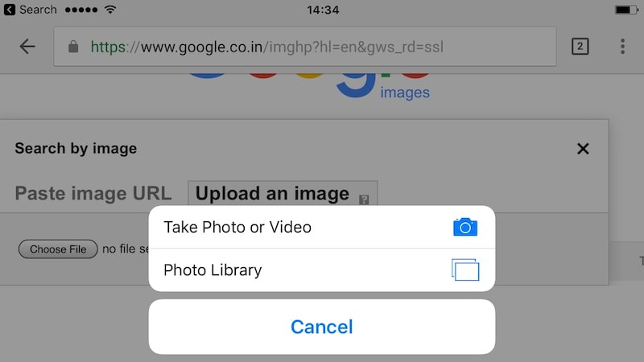Choose Take Photo or Video option
The width and height of the screenshot is (644, 362).
coord(321,227)
